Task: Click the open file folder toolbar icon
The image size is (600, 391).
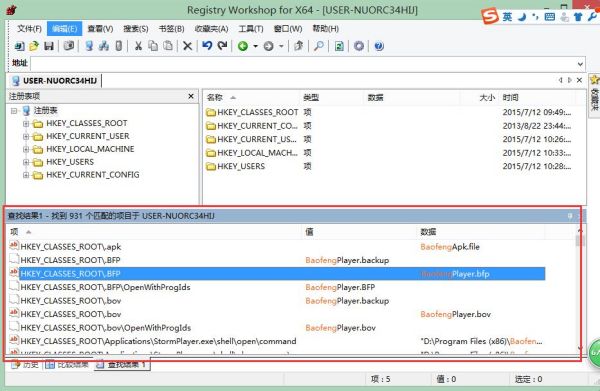Action: [34, 46]
